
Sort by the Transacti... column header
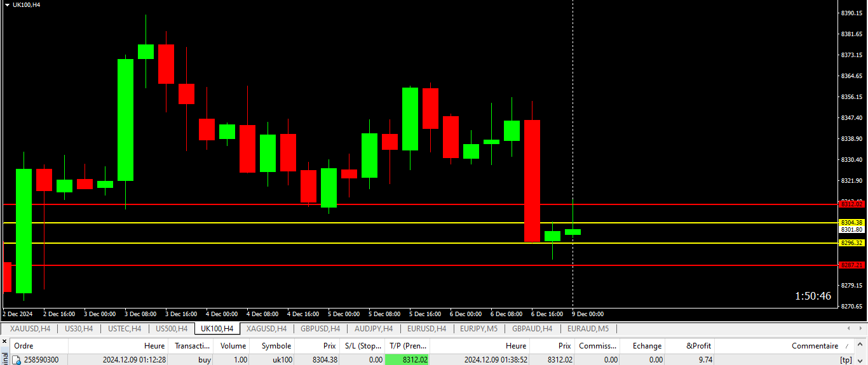pos(191,346)
